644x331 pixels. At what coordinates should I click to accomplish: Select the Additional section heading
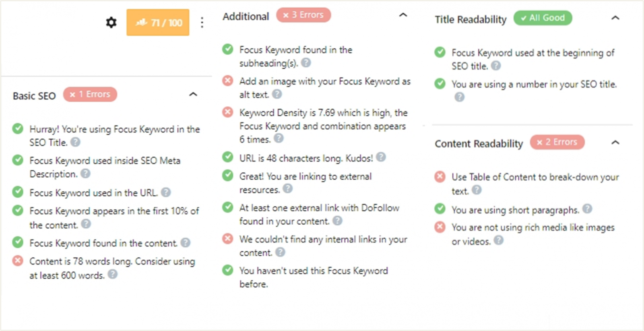246,17
